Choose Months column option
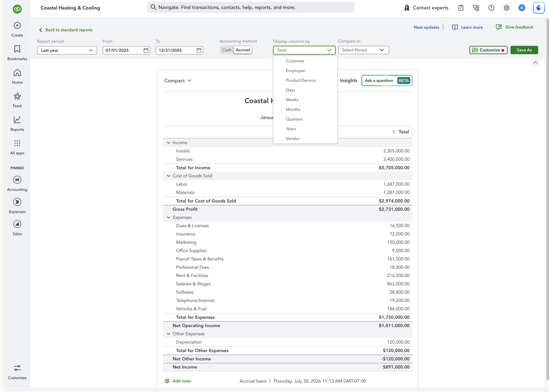 pos(305,109)
